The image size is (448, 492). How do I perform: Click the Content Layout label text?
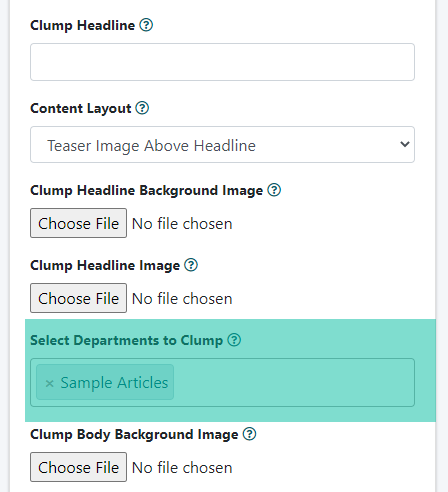pos(81,109)
